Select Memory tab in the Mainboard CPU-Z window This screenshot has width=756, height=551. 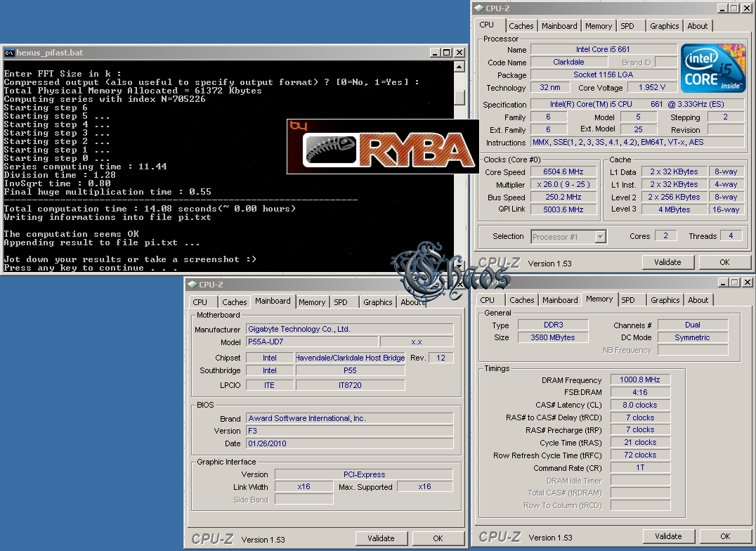pyautogui.click(x=312, y=302)
